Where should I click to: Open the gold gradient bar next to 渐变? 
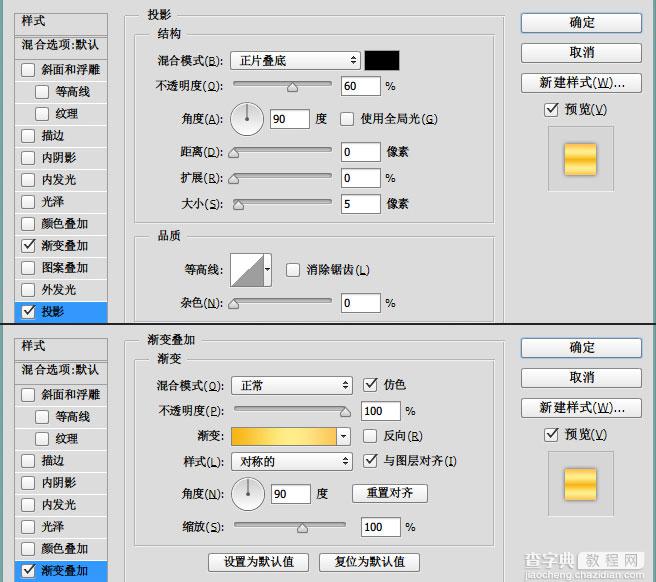point(284,436)
